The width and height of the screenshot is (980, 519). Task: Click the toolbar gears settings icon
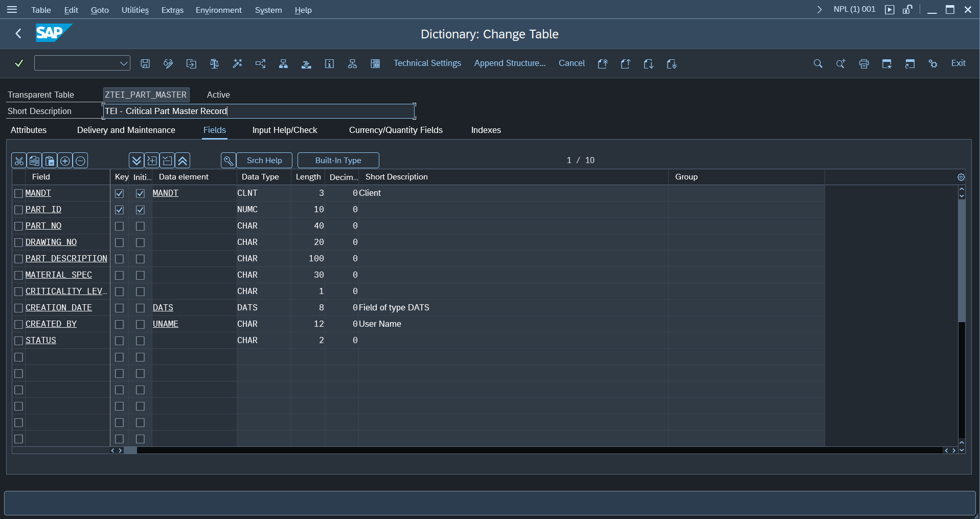[933, 63]
